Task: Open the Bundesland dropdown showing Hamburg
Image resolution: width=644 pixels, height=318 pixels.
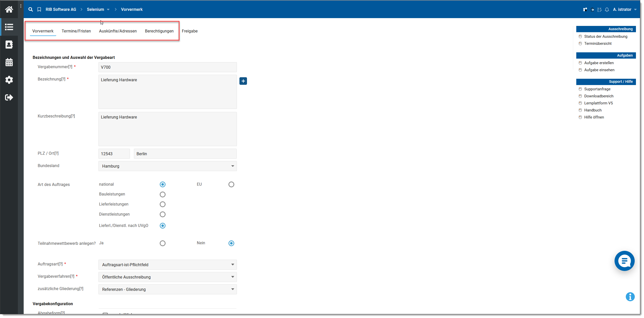Action: pos(168,166)
